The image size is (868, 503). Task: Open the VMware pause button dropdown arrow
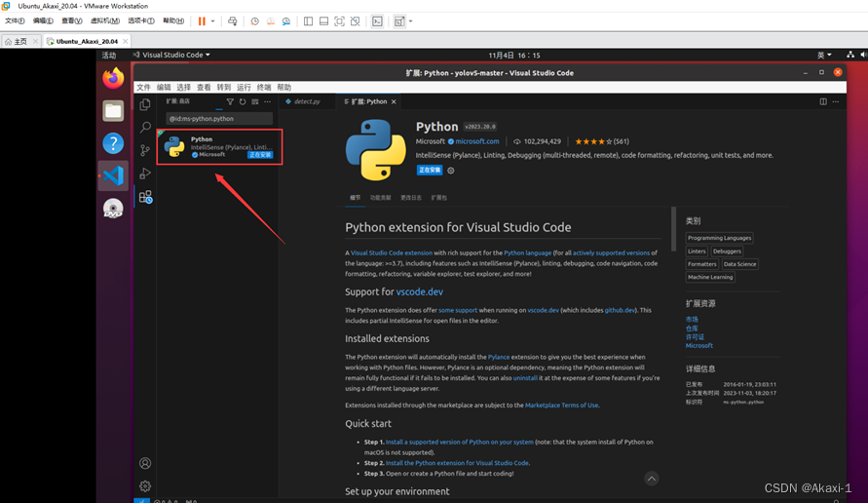[x=214, y=20]
